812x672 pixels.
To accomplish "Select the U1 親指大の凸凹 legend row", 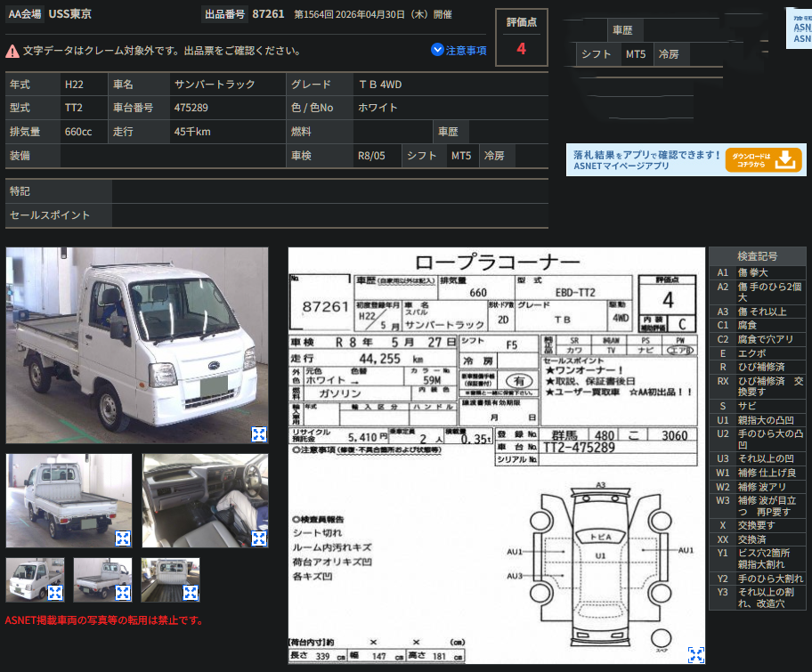I will pos(757,420).
